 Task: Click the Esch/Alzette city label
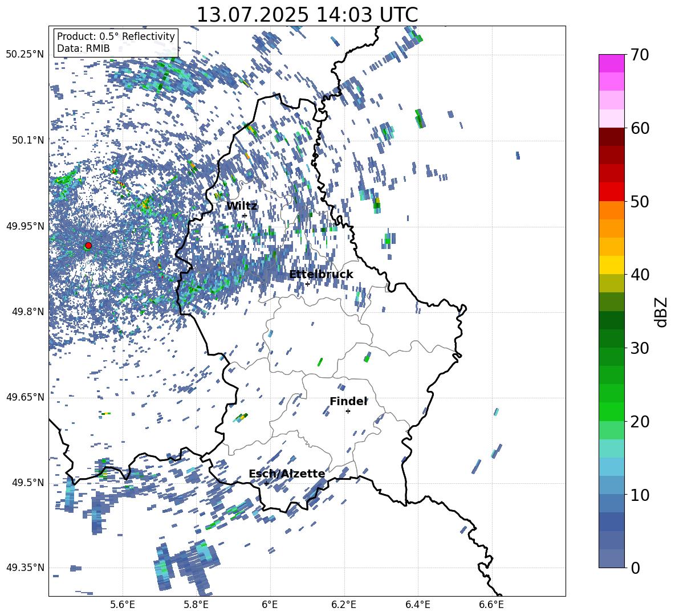click(x=287, y=474)
